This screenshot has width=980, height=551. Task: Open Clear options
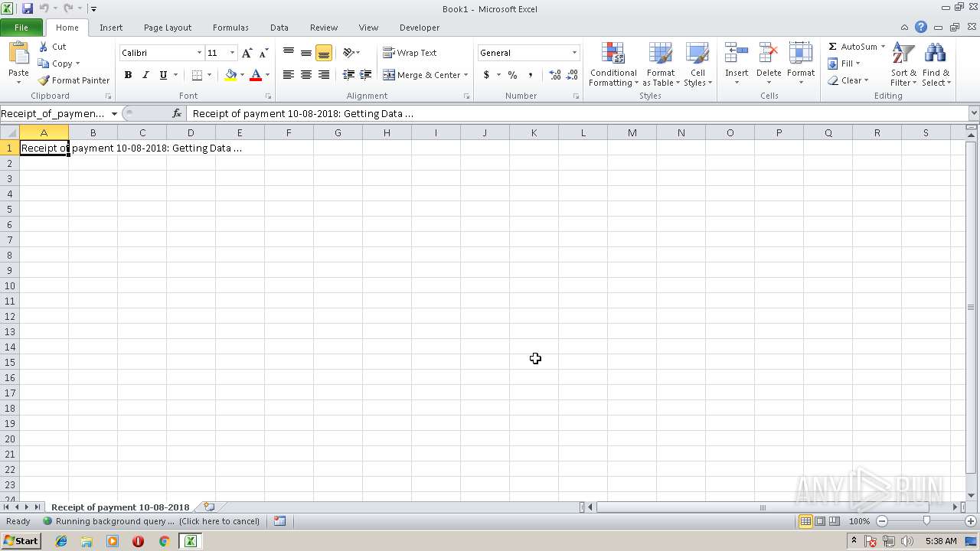[848, 80]
